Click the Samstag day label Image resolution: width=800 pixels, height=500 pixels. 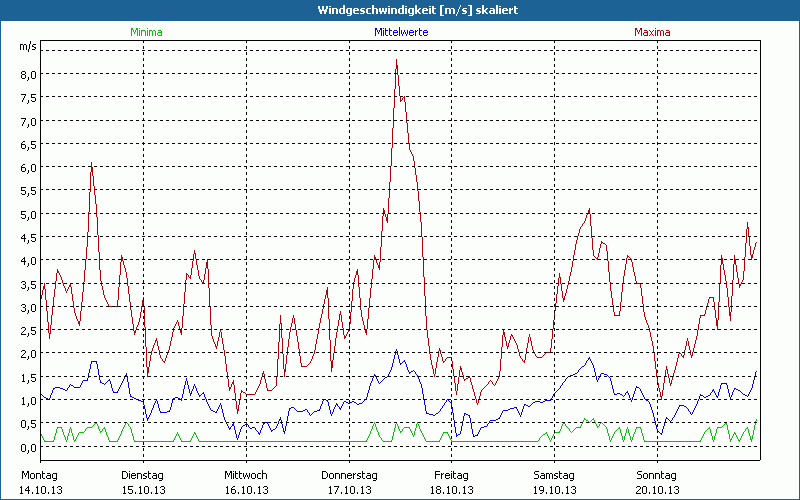(554, 475)
